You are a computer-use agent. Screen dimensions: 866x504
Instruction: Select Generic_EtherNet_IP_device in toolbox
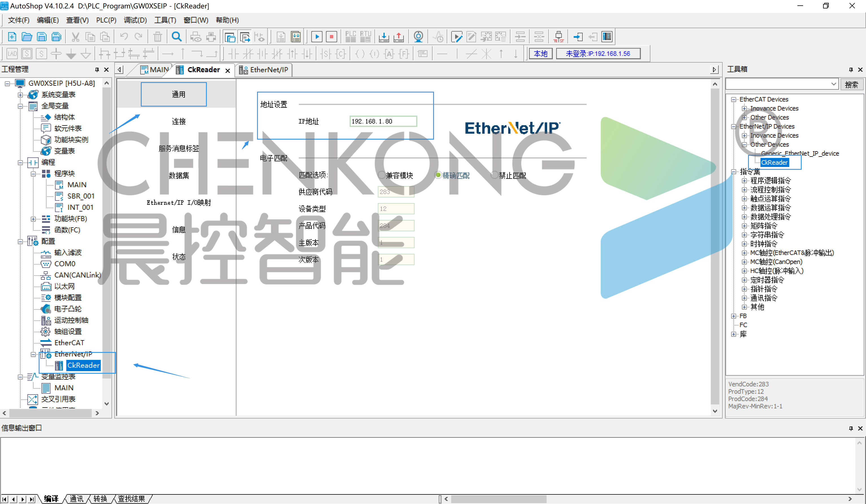tap(800, 154)
